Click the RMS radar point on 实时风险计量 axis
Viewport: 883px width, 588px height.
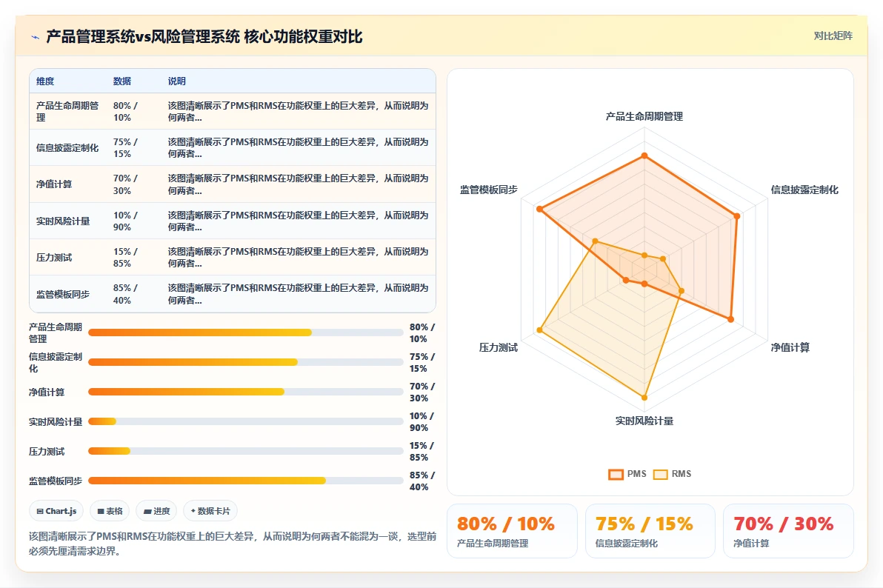[x=644, y=398]
